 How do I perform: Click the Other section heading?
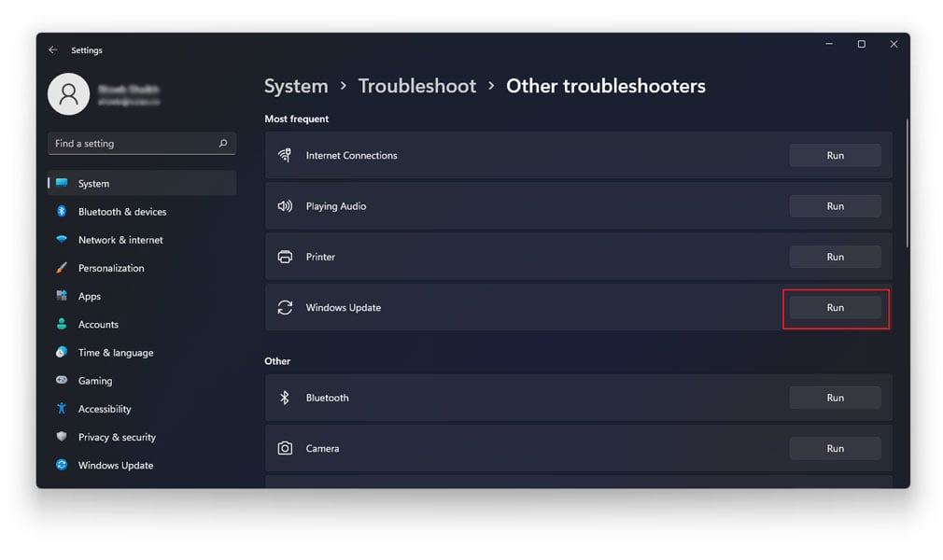click(x=277, y=361)
